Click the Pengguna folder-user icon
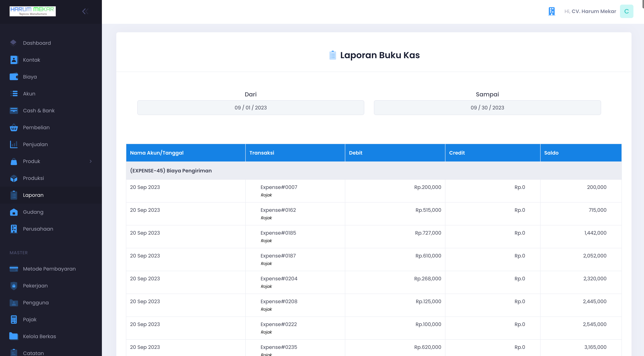Screen dimensions: 644x356 14,303
